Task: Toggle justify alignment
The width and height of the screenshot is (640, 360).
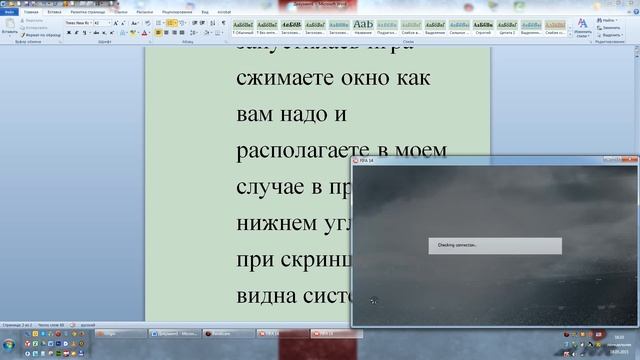Action: tap(182, 33)
